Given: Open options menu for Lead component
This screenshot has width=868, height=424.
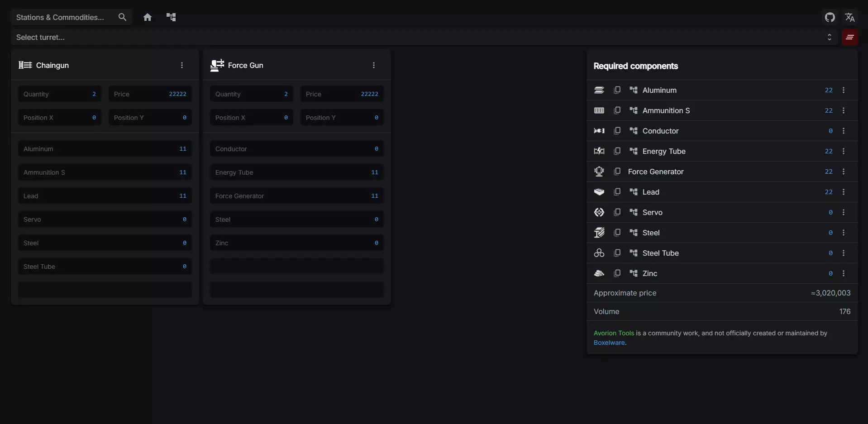Looking at the screenshot, I should click(844, 192).
